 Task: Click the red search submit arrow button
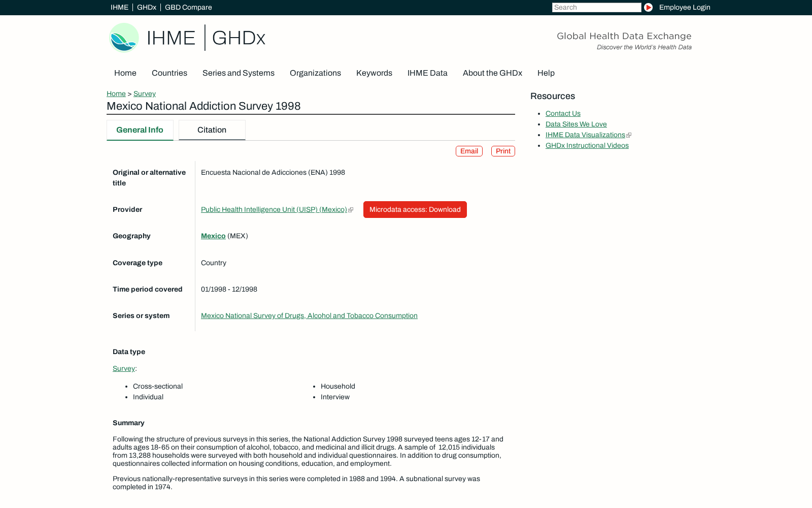648,8
